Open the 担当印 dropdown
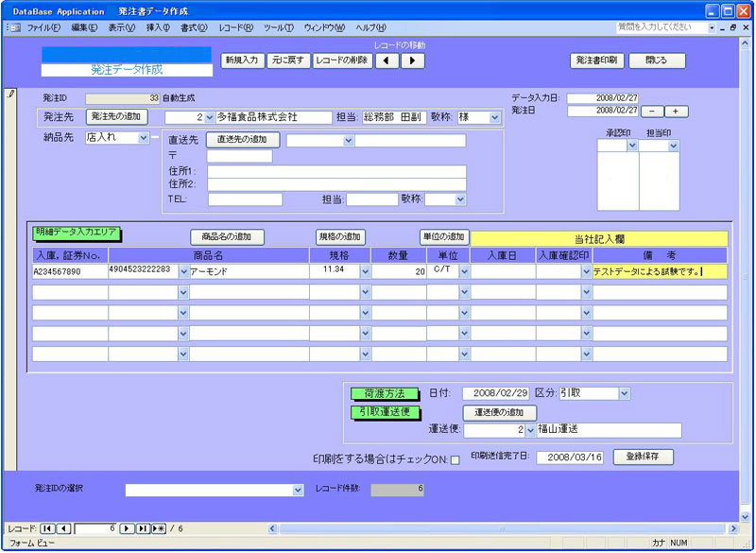This screenshot has width=756, height=553. point(674,146)
